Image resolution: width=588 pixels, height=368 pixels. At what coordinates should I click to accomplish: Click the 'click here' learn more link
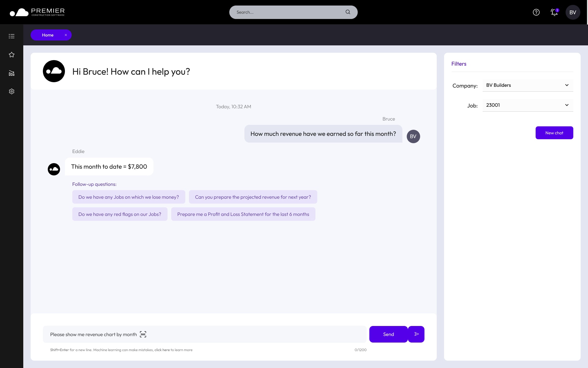click(x=162, y=350)
